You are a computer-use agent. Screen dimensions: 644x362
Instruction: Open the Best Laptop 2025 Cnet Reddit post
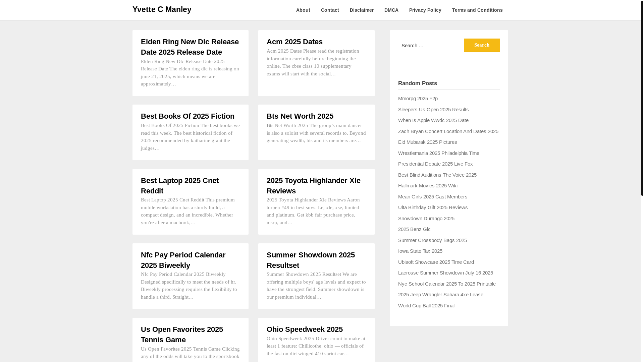pyautogui.click(x=180, y=186)
